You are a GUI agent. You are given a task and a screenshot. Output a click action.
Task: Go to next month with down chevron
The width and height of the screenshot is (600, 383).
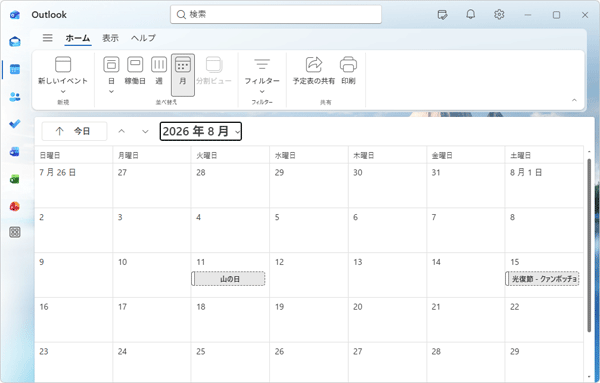click(x=145, y=131)
